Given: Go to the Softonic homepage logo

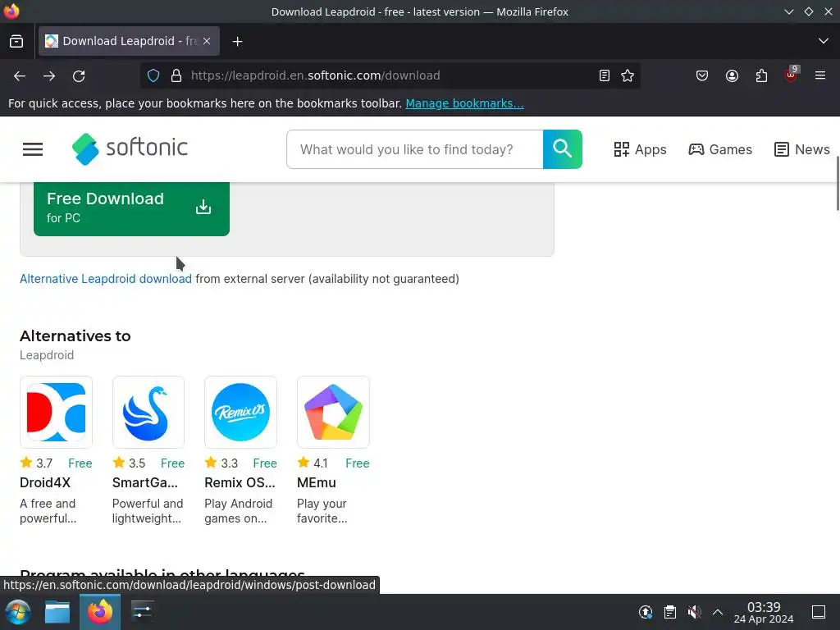Looking at the screenshot, I should pos(130,149).
